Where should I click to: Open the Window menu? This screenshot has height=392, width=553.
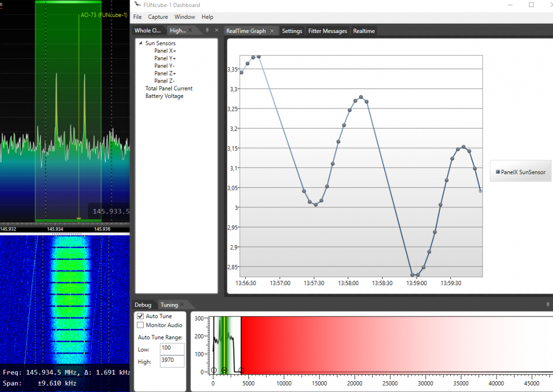(185, 17)
